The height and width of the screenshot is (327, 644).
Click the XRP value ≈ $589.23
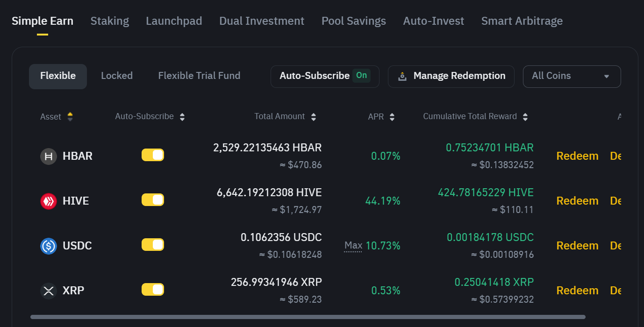click(x=301, y=299)
